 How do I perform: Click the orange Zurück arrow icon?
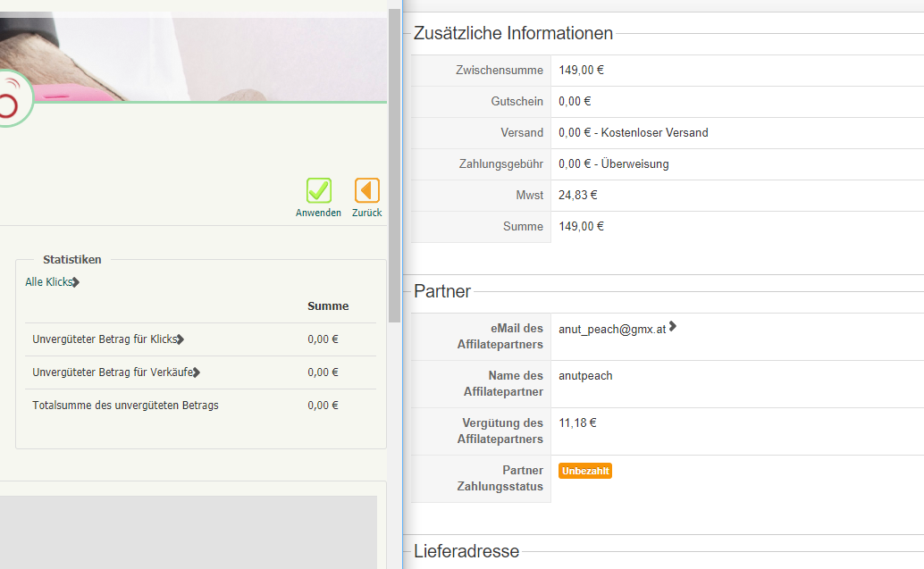[x=366, y=190]
